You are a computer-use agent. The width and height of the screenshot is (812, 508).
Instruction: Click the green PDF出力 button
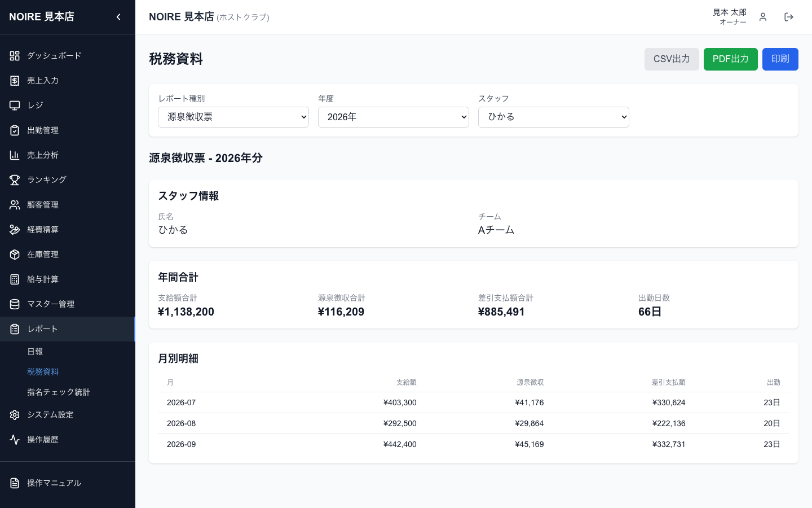click(731, 59)
